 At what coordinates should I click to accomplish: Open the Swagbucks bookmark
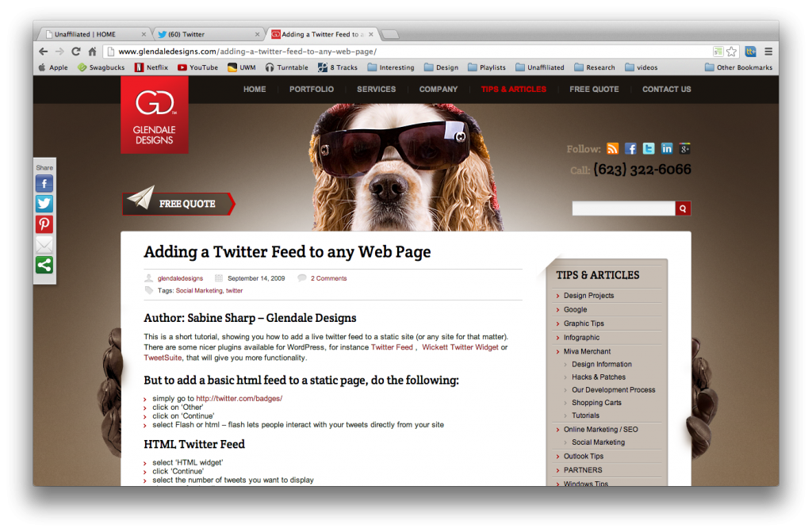tap(101, 67)
